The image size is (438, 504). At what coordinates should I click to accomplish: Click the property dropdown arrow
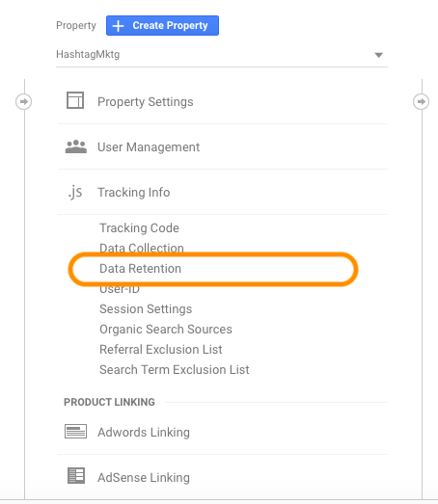click(379, 55)
